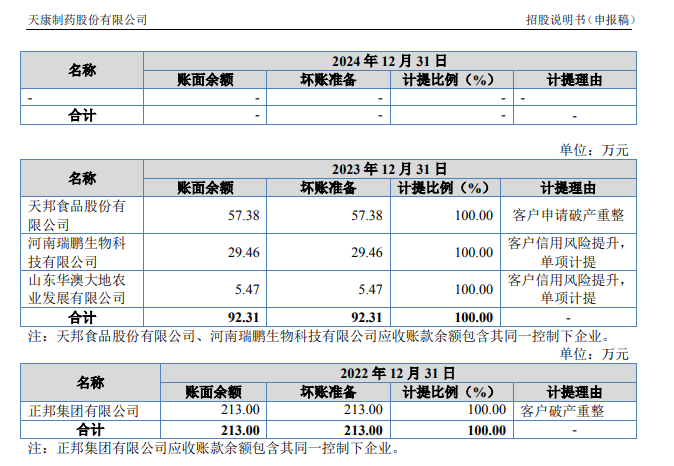Select 合计 row label in the 2023 table
This screenshot has width=674, height=466.
click(82, 318)
